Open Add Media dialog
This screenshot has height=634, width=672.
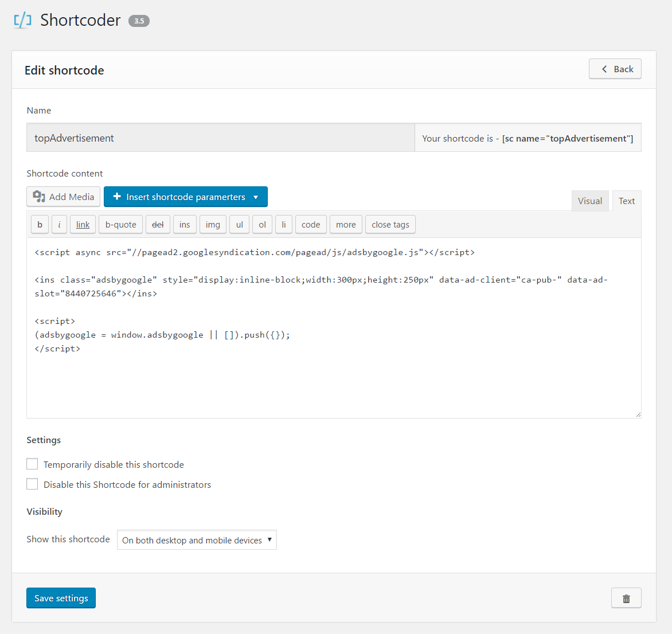[64, 197]
